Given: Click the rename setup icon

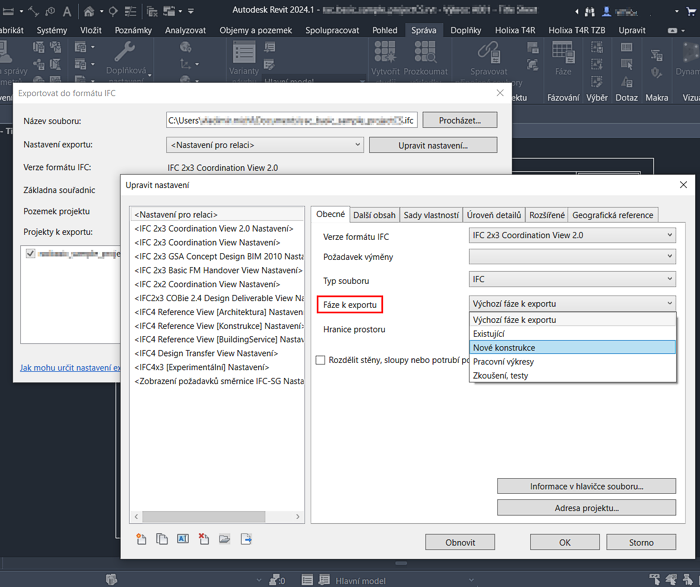Looking at the screenshot, I should pos(183,539).
